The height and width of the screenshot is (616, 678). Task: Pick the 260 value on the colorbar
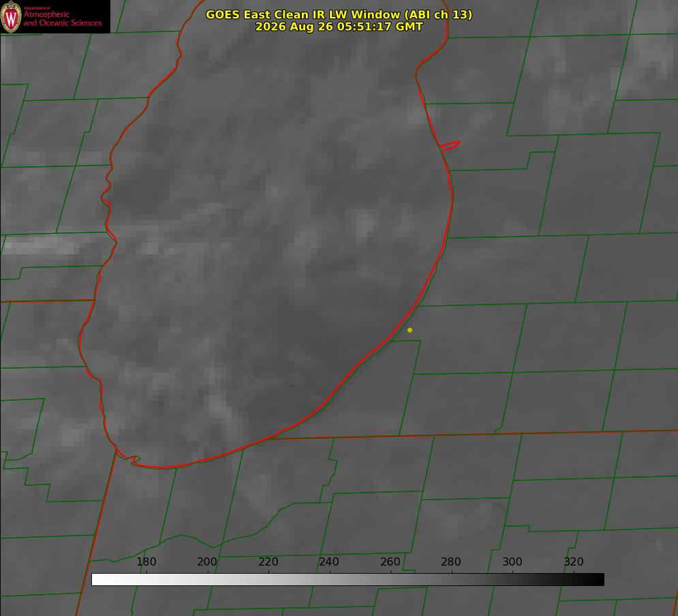point(390,561)
